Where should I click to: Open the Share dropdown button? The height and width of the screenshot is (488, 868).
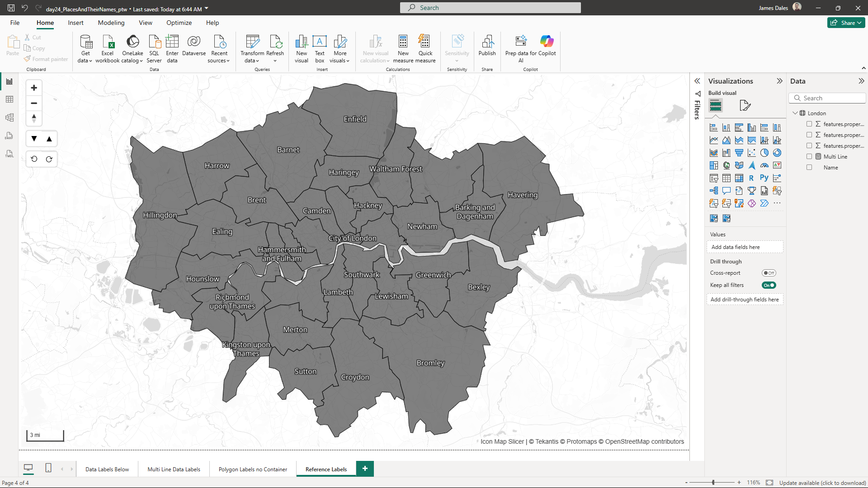(x=846, y=23)
